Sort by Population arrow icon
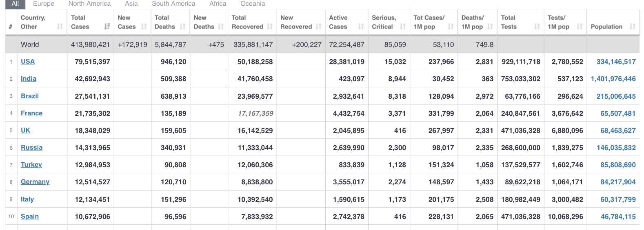This screenshot has height=230, width=644. (x=632, y=27)
